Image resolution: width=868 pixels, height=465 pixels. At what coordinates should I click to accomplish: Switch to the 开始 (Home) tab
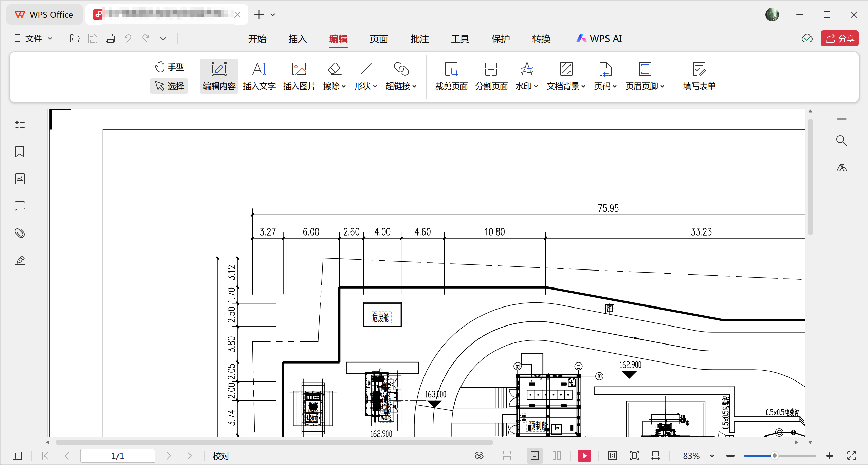click(x=257, y=39)
